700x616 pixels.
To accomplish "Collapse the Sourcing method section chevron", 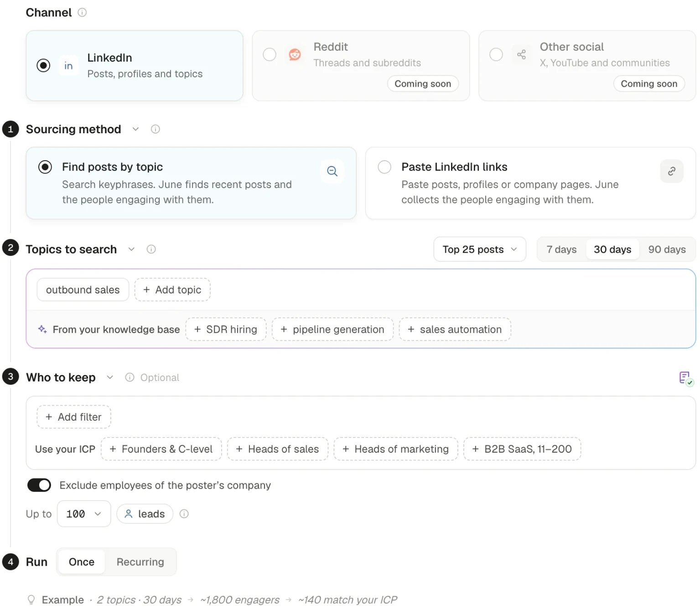I will click(135, 129).
